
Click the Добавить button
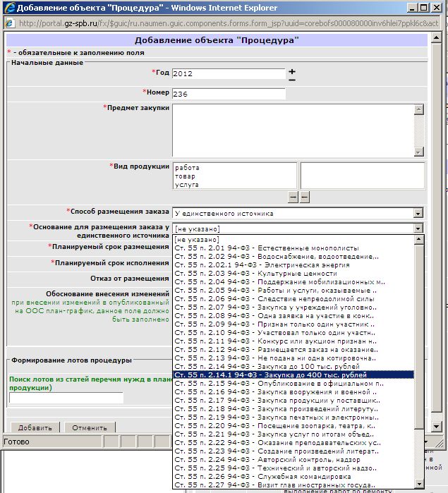pos(35,427)
